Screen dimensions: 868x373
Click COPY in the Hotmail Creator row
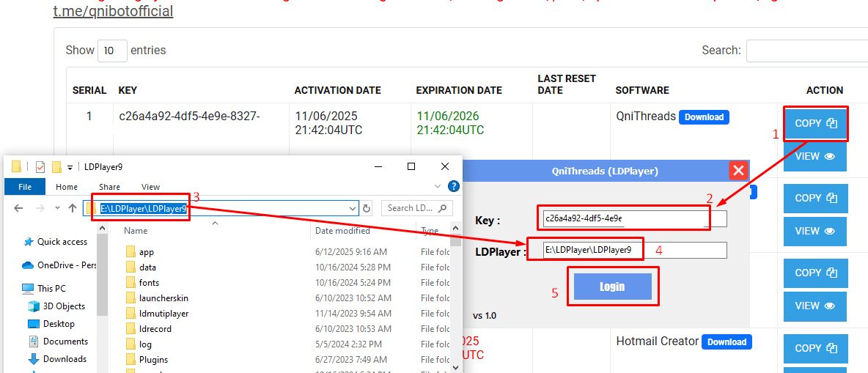(x=815, y=348)
